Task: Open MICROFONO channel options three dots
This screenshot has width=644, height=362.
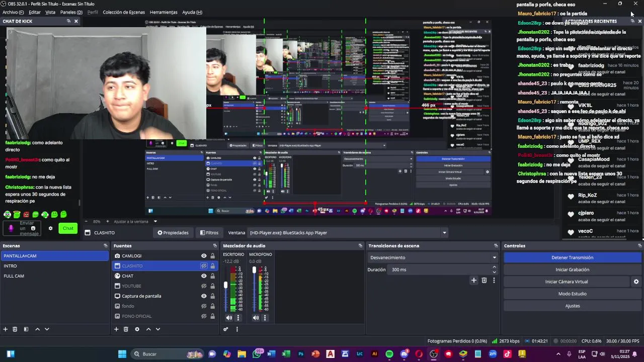Action: [x=265, y=318]
